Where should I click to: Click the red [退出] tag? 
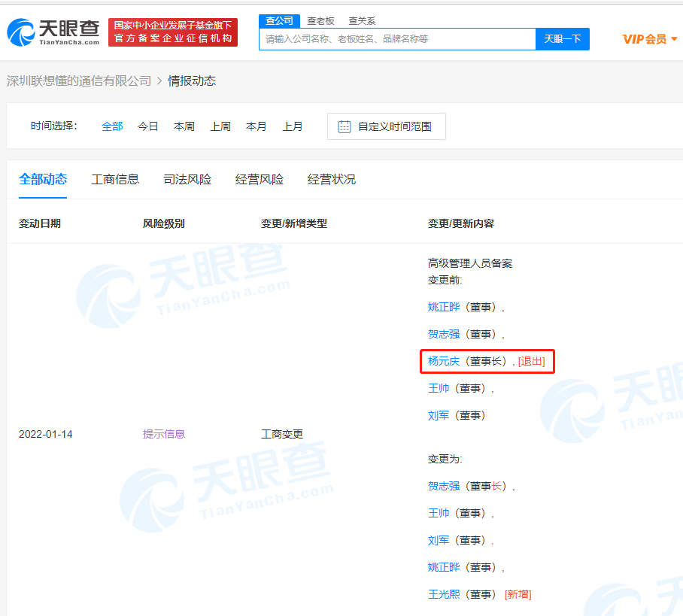pyautogui.click(x=531, y=361)
